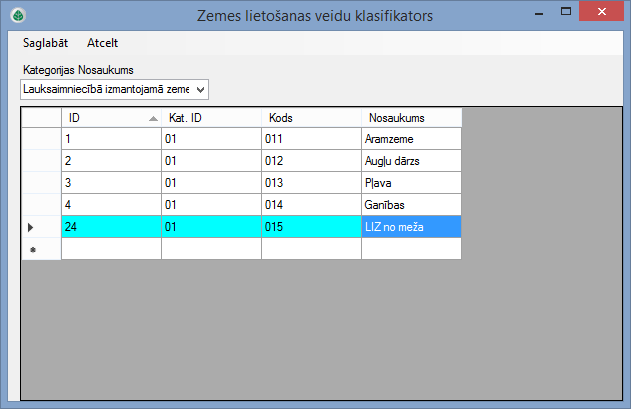Open the Kategorijas Nosaukums dropdown arrow
The image size is (631, 409).
pyautogui.click(x=200, y=90)
